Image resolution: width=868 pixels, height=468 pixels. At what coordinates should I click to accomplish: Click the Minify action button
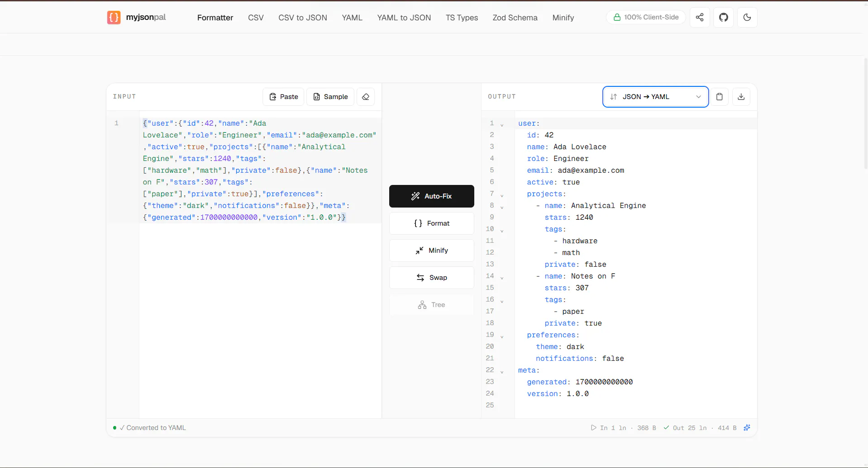[x=432, y=251]
